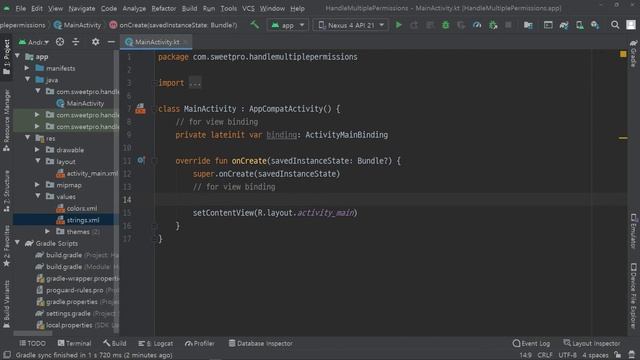The height and width of the screenshot is (360, 640).
Task: Click the Collapse All icon in Project panel
Action: pyautogui.click(x=76, y=42)
